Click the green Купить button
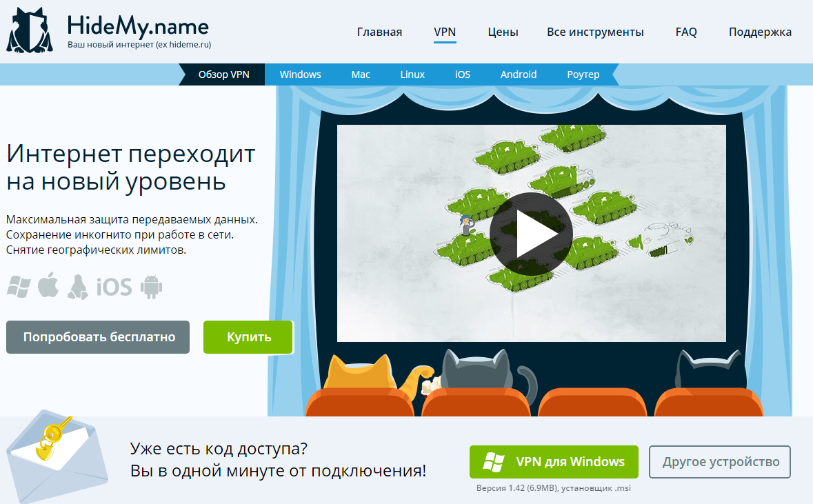Image resolution: width=813 pixels, height=504 pixels. (x=248, y=337)
